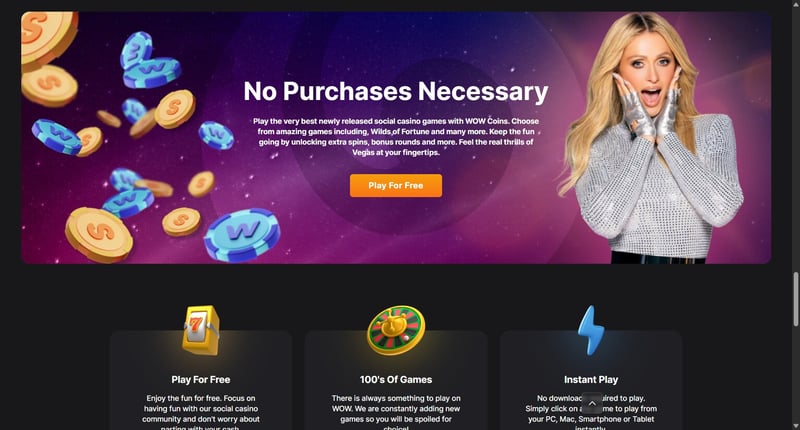Click the 'always something to play' description
This screenshot has height=430, width=800.
pyautogui.click(x=396, y=412)
